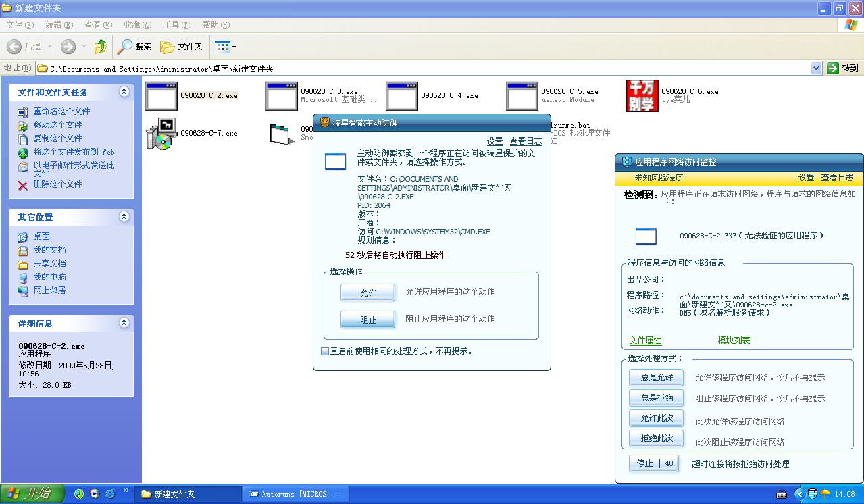Click the Go (转到) button
864x504 pixels.
(x=843, y=68)
